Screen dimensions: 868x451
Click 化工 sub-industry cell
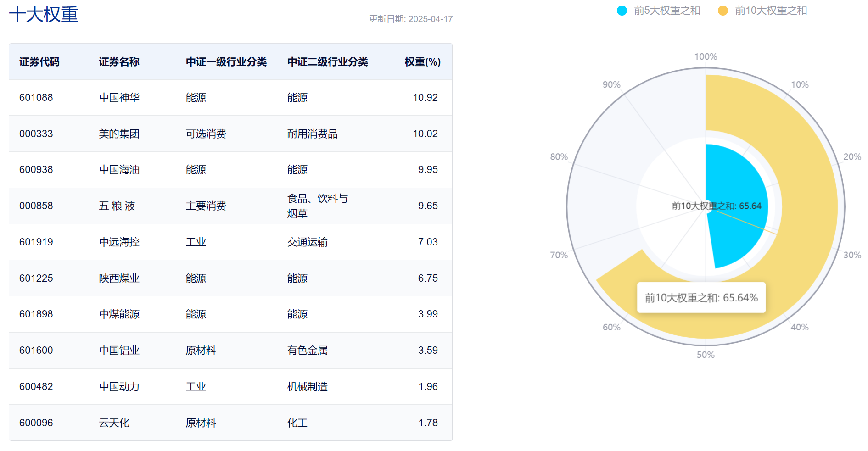pos(297,423)
